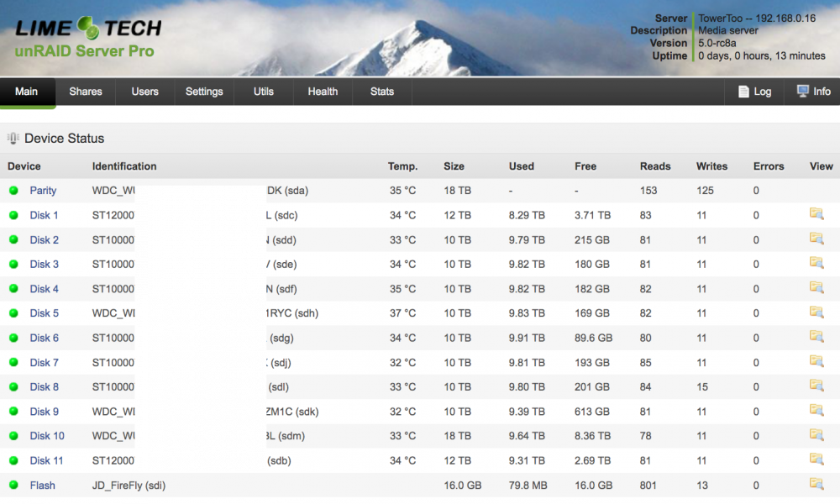Open the Disk 4 link
This screenshot has height=504, width=840.
click(x=44, y=289)
